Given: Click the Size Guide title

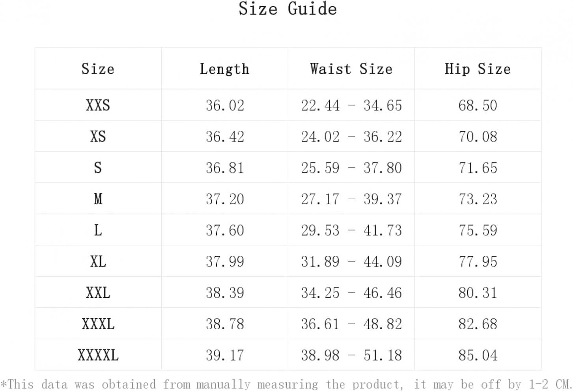Looking at the screenshot, I should [287, 9].
